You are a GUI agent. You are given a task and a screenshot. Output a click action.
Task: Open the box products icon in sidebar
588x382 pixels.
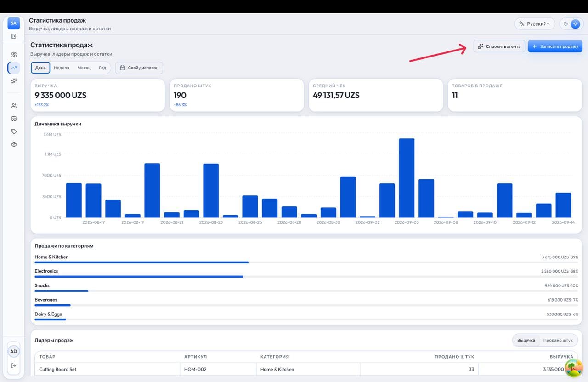pyautogui.click(x=14, y=144)
